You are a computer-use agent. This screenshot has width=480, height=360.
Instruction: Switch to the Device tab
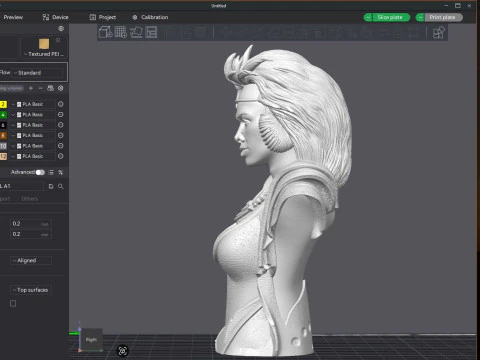pyautogui.click(x=55, y=17)
